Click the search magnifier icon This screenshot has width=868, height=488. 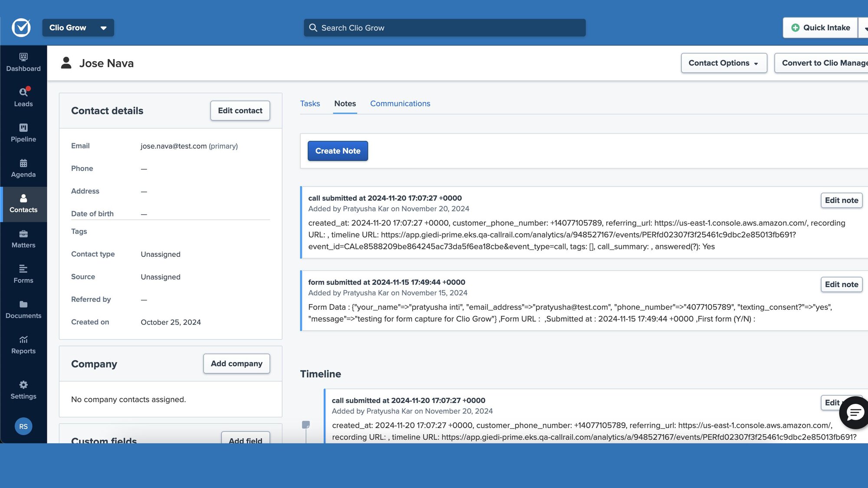pyautogui.click(x=313, y=28)
